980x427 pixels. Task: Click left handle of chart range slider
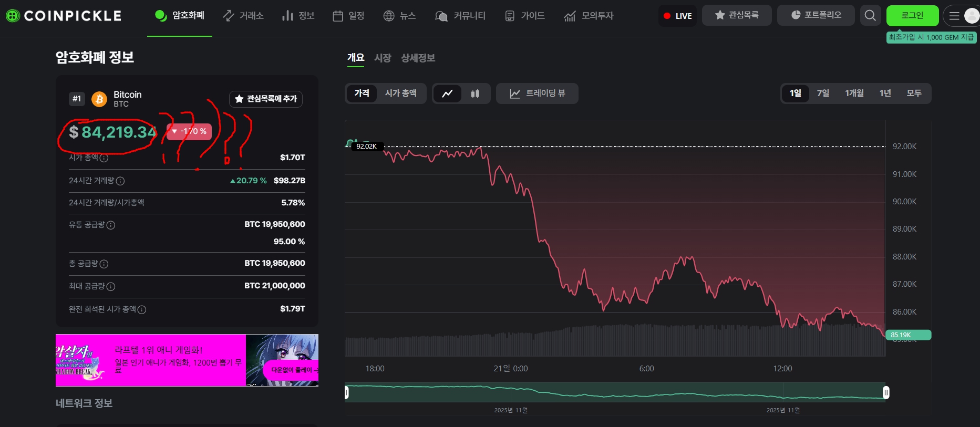coord(347,392)
